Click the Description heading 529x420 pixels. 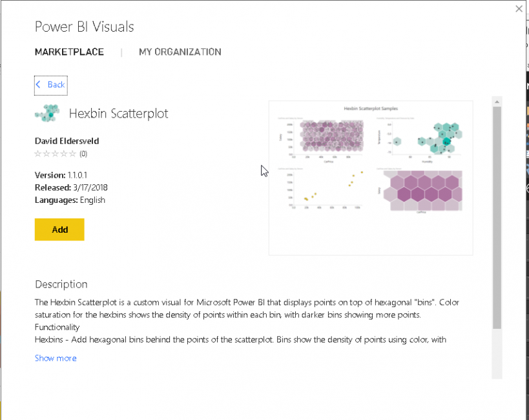coord(61,284)
